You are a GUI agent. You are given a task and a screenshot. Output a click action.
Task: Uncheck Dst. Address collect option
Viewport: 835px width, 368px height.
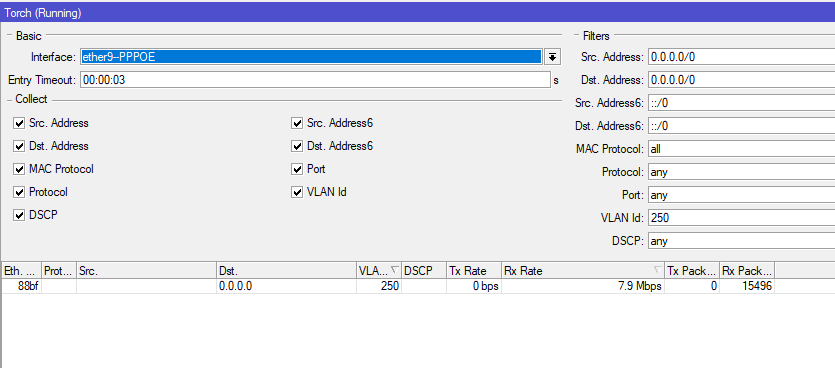click(19, 146)
